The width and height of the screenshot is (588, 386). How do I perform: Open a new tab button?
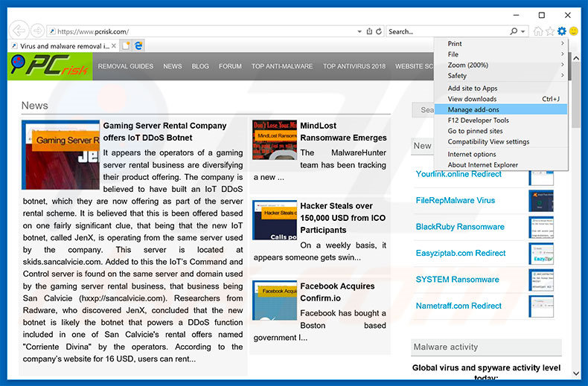click(x=126, y=45)
